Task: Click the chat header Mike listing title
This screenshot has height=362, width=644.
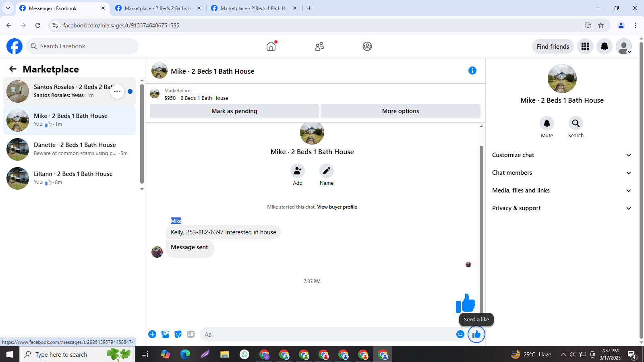Action: pos(212,71)
